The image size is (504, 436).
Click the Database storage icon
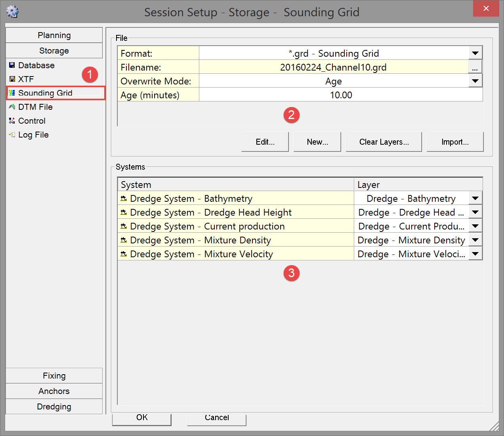tap(12, 65)
